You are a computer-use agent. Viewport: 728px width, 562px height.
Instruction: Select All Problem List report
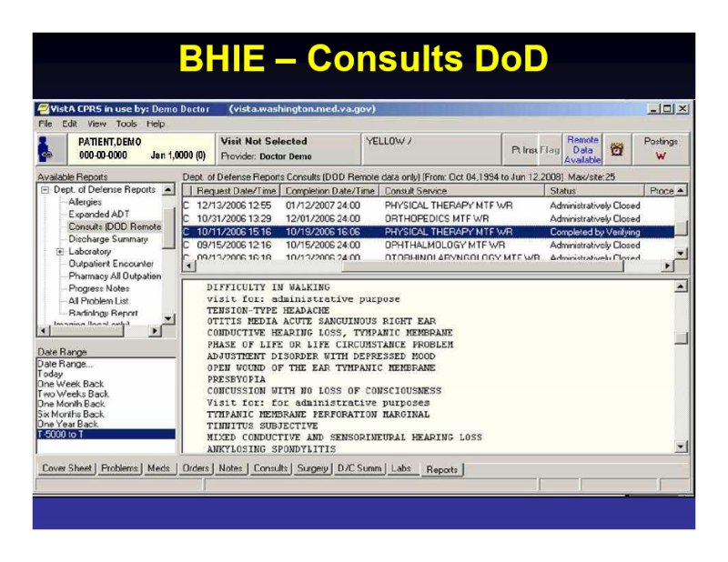pyautogui.click(x=98, y=301)
